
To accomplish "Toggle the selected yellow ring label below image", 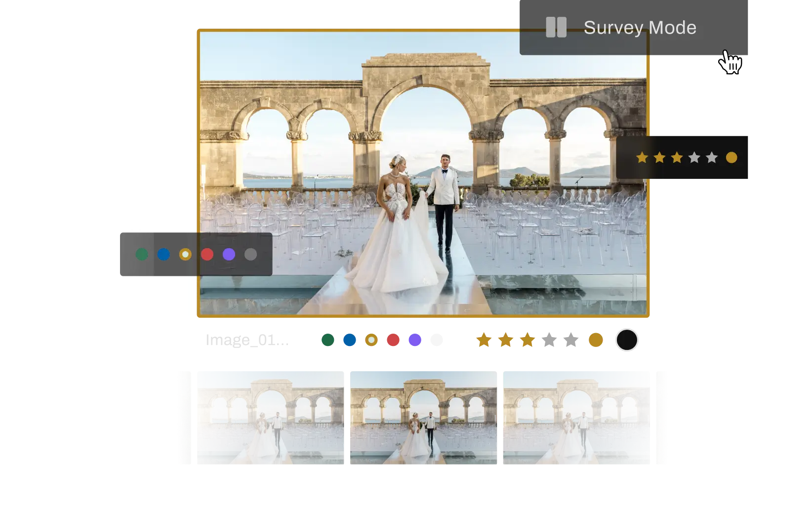I will tap(371, 340).
